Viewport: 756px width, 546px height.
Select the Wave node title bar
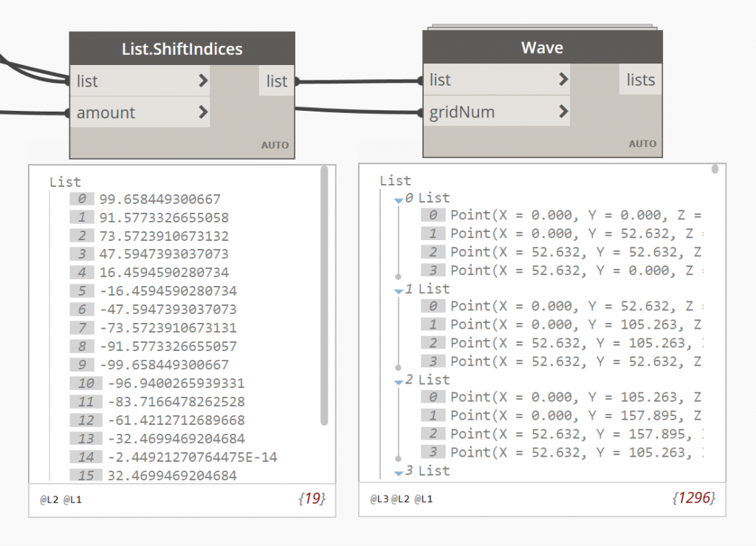[542, 48]
